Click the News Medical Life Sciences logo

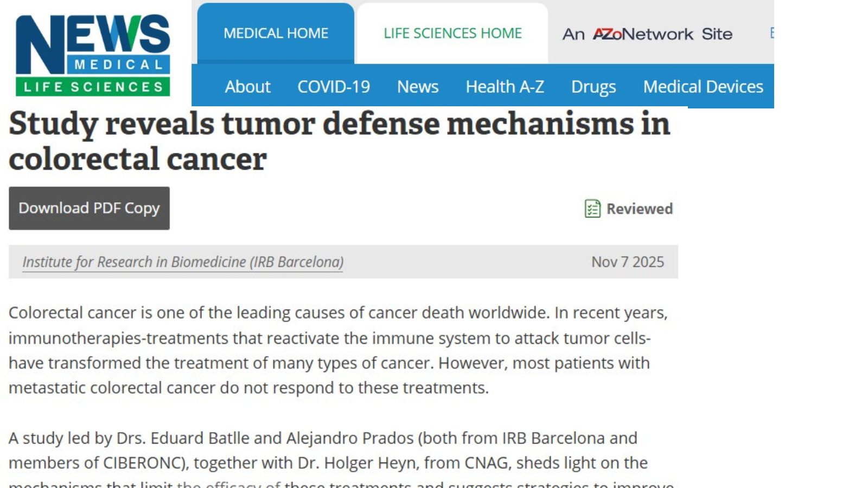click(93, 55)
